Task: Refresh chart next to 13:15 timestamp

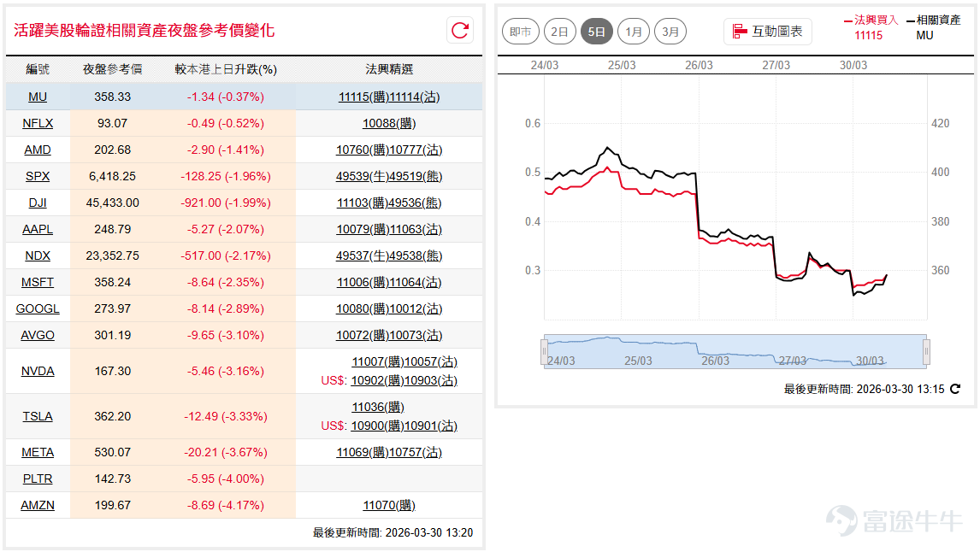Action: coord(955,389)
